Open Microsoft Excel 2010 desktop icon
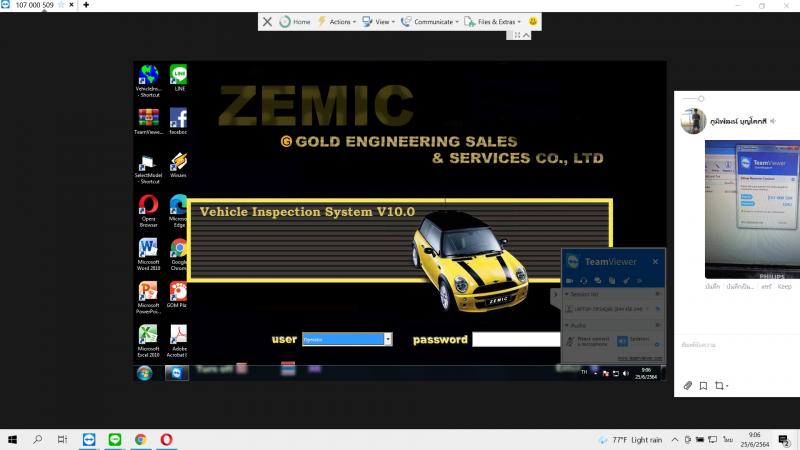The image size is (800, 450). pyautogui.click(x=148, y=341)
